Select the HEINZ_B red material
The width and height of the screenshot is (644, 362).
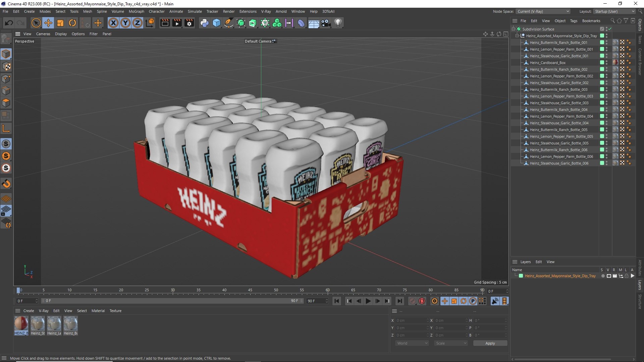coord(21,325)
